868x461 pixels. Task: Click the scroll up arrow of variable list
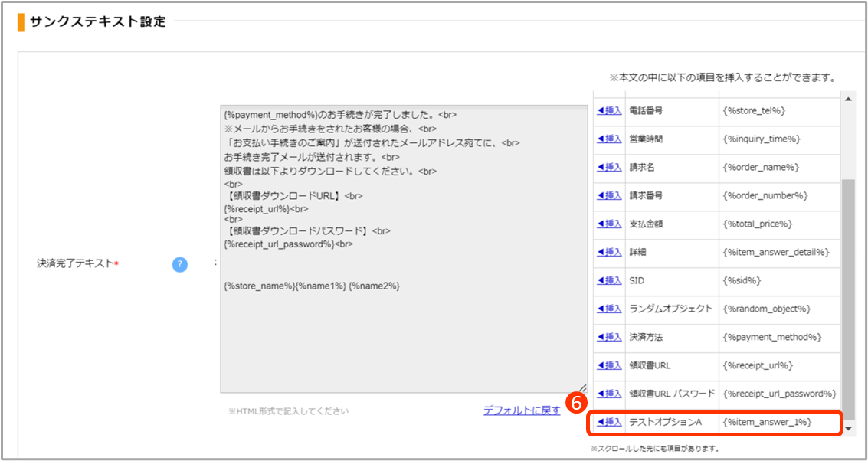point(847,99)
